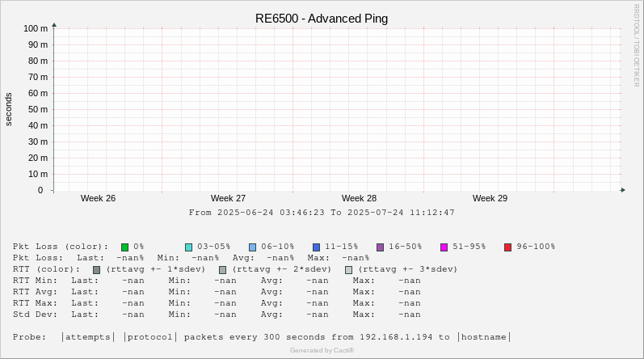The height and width of the screenshot is (359, 644).
Task: Click the x-axis arrow at graph's right end
Action: coord(622,190)
